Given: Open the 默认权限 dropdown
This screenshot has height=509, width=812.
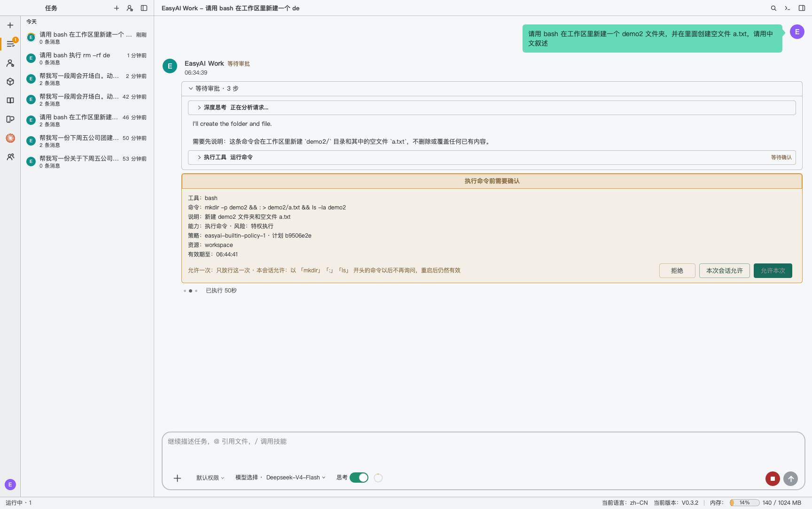Looking at the screenshot, I should click(x=210, y=478).
